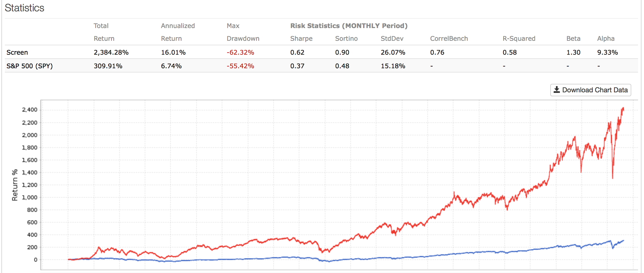
Task: Click the Beta column header
Action: pyautogui.click(x=573, y=39)
